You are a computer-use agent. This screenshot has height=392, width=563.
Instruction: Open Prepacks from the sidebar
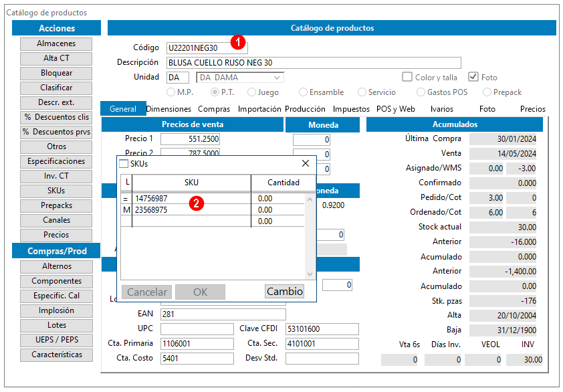[56, 206]
